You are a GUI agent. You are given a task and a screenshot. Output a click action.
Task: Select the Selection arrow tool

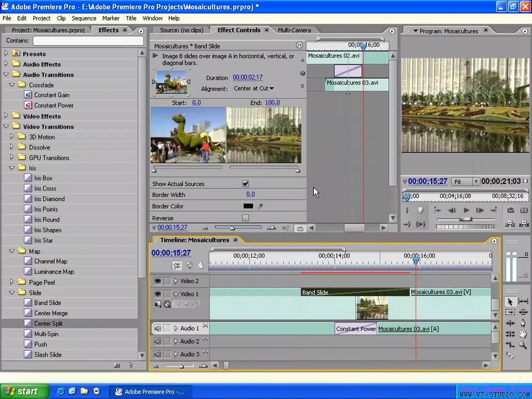510,301
